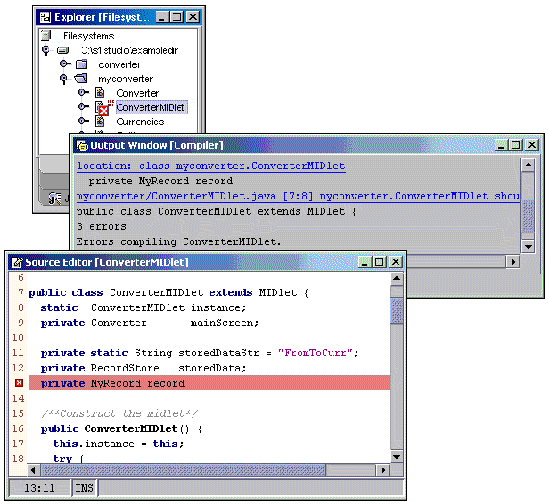Click the "FromToCurr" string literal
549x504 pixels.
315,353
